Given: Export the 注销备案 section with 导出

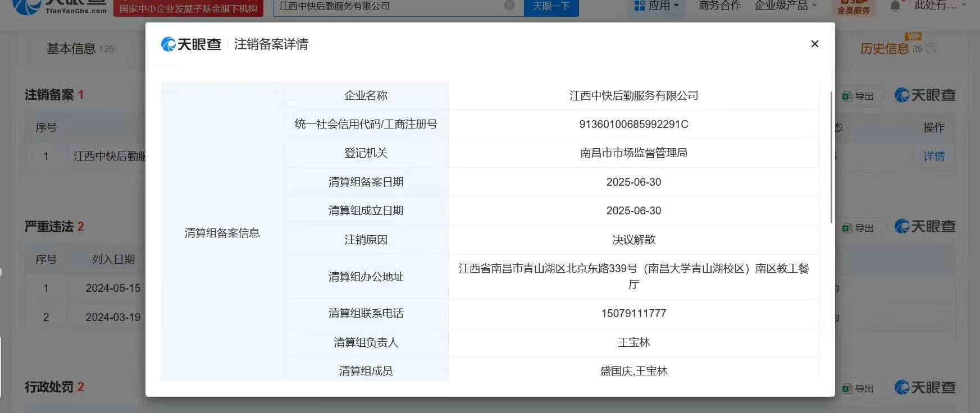Looking at the screenshot, I should pos(858,96).
